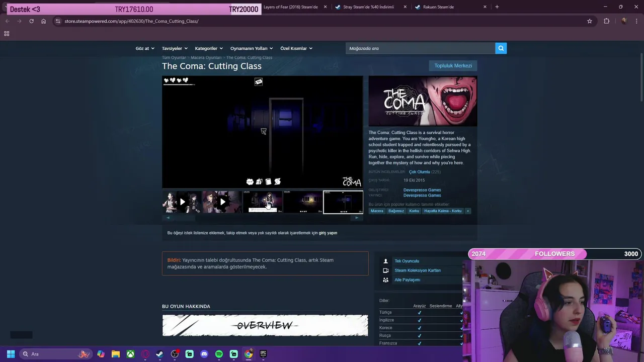This screenshot has width=644, height=362.
Task: Click the media strip horizontal scrollbar
Action: [262, 218]
